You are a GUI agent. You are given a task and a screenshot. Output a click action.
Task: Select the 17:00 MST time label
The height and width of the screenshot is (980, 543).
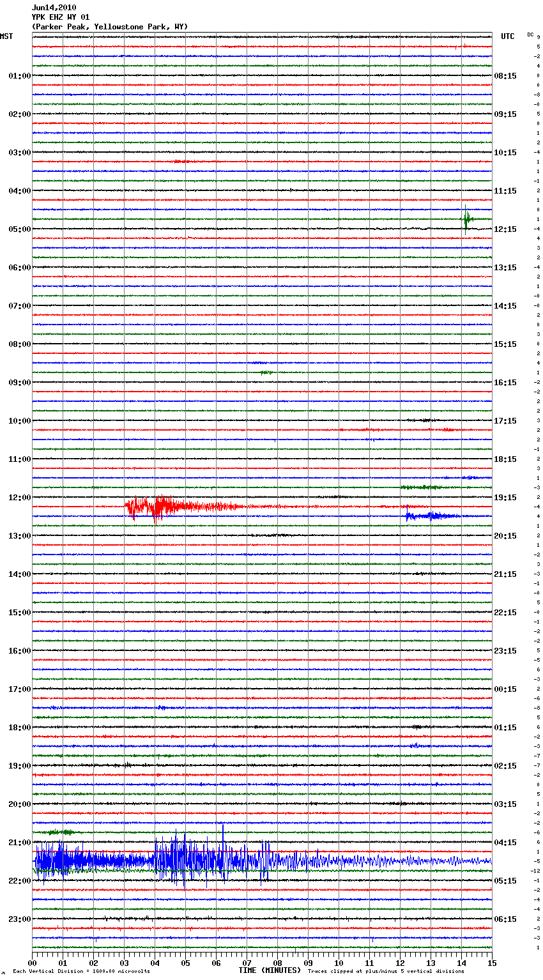[20, 689]
